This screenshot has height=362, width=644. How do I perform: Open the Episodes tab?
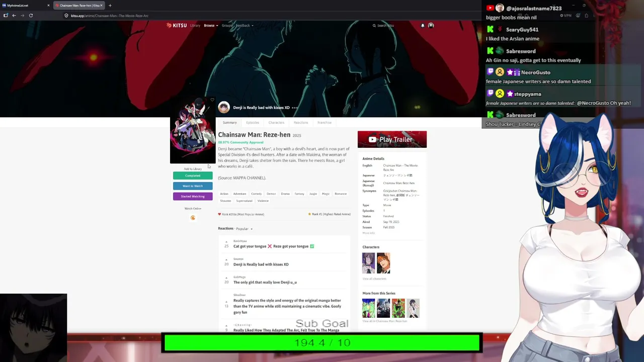[253, 123]
